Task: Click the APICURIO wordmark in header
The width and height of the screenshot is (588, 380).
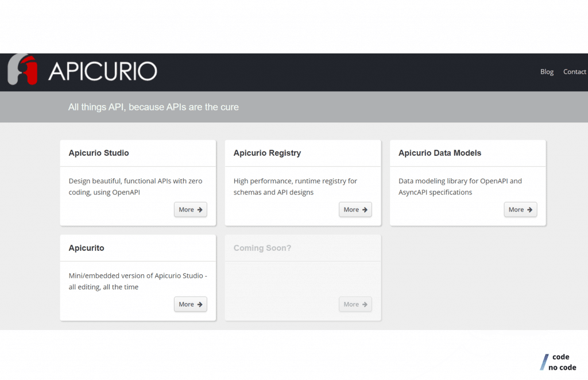Action: coord(103,71)
